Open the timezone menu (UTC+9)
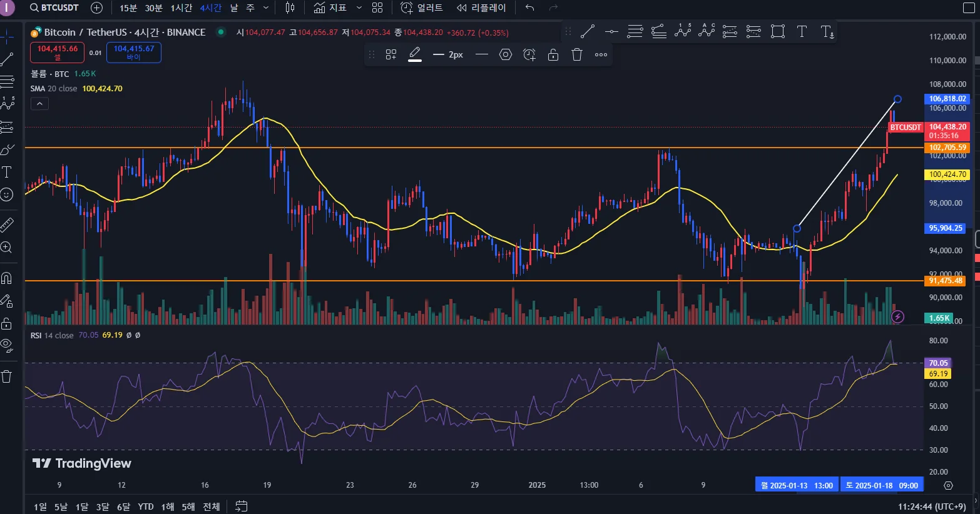This screenshot has height=514, width=980. [x=932, y=506]
